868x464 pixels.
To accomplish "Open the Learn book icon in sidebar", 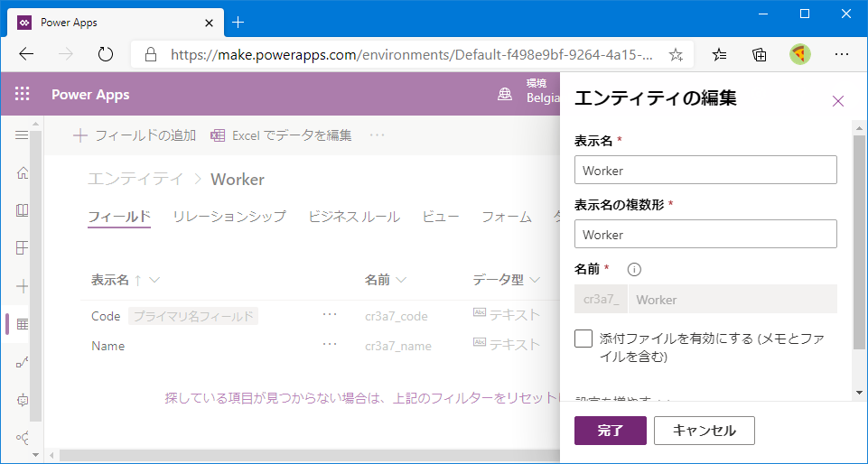I will pyautogui.click(x=23, y=210).
